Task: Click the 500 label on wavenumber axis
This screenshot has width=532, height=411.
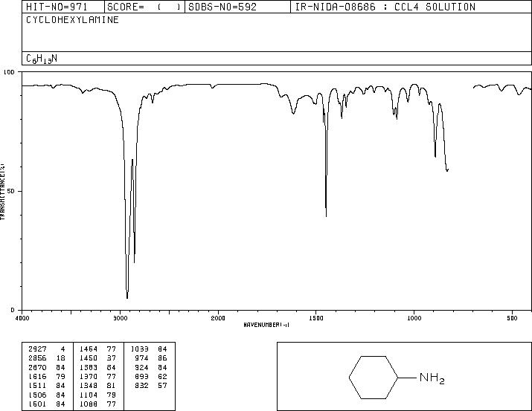Action: coord(513,318)
